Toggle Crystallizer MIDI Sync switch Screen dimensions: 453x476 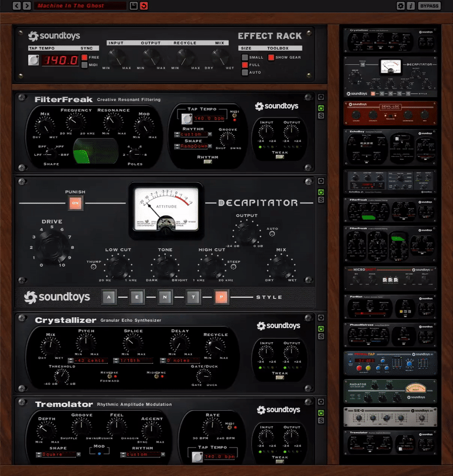(157, 376)
